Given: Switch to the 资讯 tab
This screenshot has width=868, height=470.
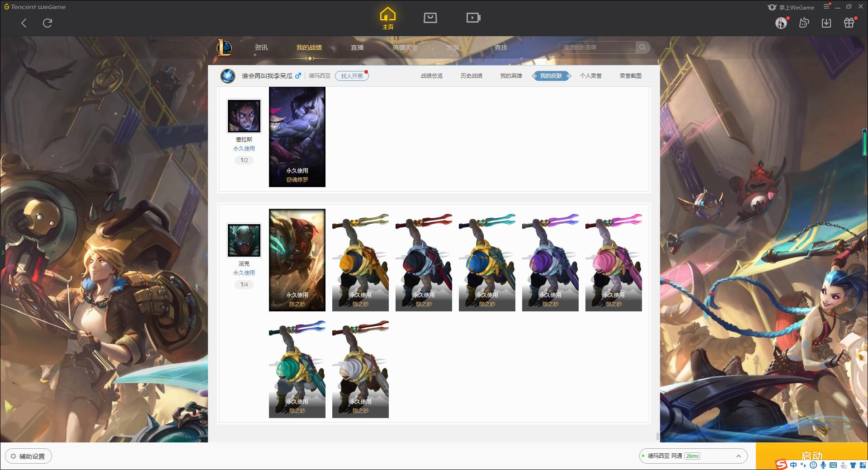Looking at the screenshot, I should (x=261, y=47).
